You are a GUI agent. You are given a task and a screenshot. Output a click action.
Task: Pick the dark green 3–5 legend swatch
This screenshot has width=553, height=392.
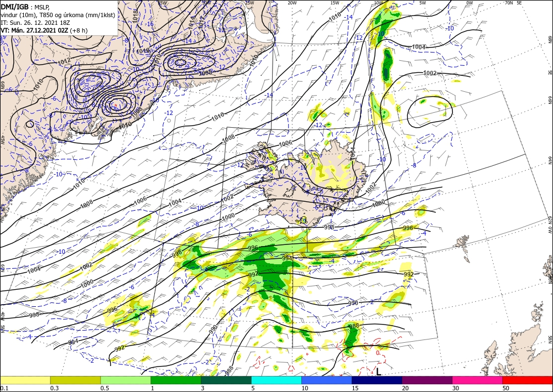[226, 380]
